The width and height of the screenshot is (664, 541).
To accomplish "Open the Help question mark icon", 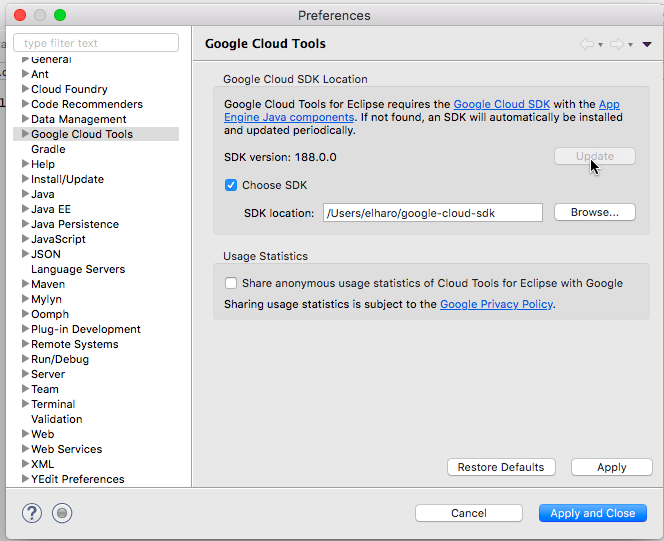I will coord(32,513).
